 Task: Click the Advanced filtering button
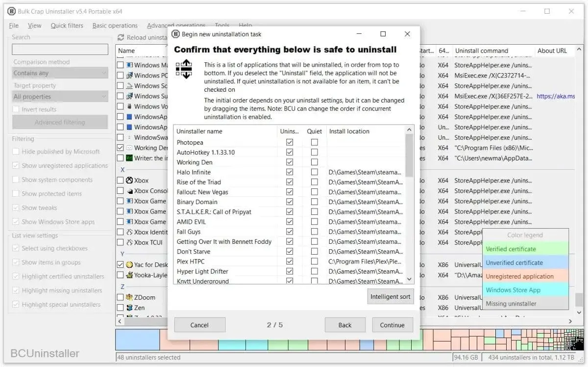60,122
